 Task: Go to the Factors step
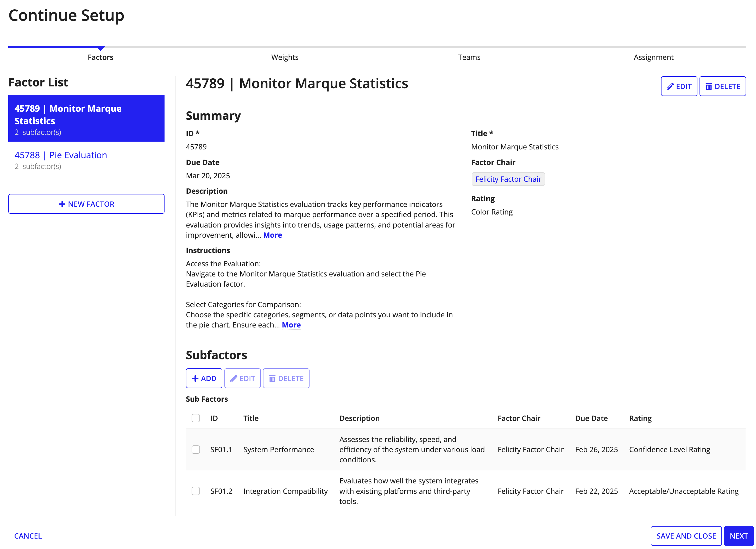(x=100, y=57)
